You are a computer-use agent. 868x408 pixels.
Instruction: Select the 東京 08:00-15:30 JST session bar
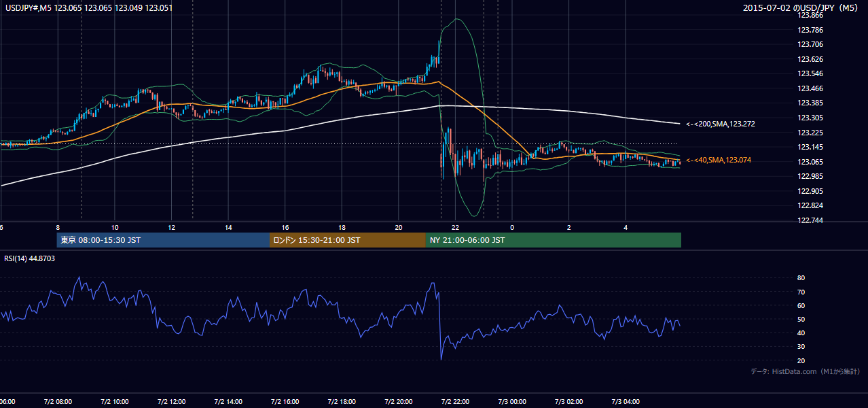point(163,240)
